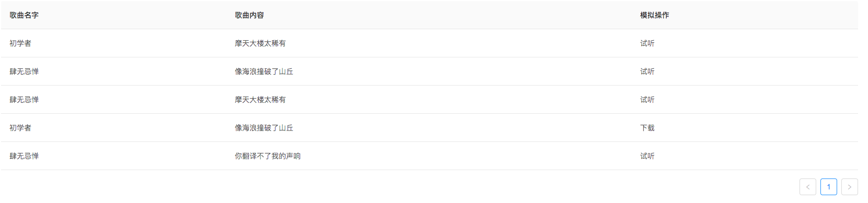Select 像海浪撞破了山丘 cell in 肆无忌惮 row
The height and width of the screenshot is (203, 868).
pyautogui.click(x=264, y=71)
